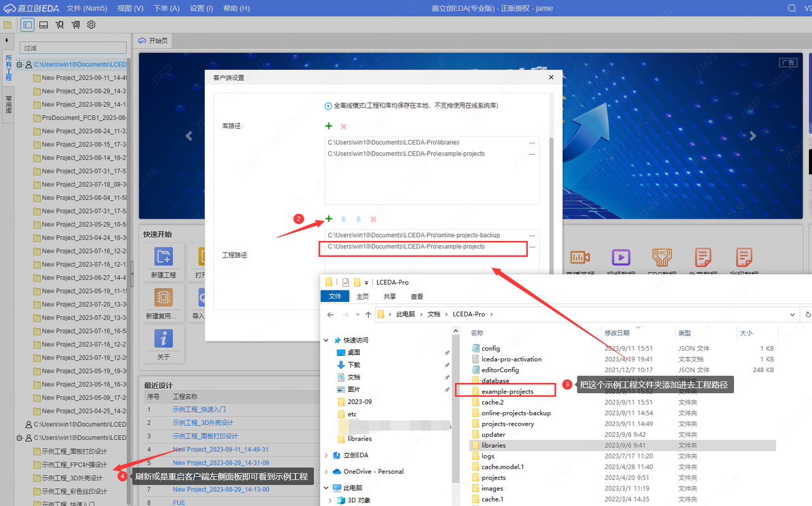The width and height of the screenshot is (812, 506).
Task: Expand the 立创EDA node in Explorer
Action: point(327,455)
